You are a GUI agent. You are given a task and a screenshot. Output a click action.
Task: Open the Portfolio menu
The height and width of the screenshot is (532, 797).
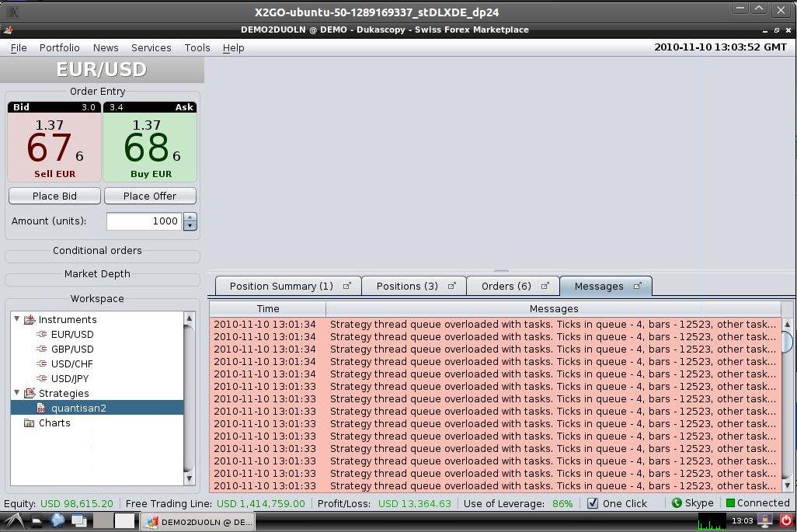(x=60, y=47)
